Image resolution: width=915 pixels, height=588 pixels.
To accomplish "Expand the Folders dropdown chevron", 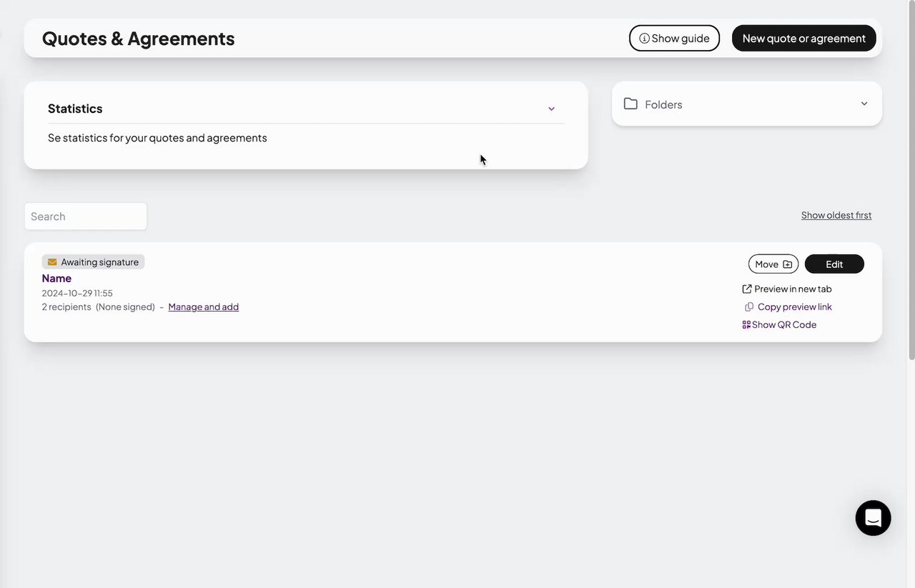I will pyautogui.click(x=864, y=104).
